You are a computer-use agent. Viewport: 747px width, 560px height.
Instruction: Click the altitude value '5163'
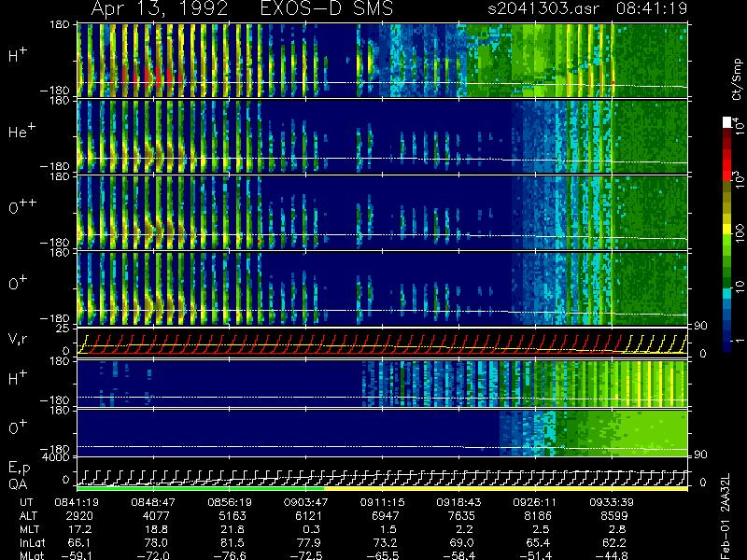(x=233, y=516)
